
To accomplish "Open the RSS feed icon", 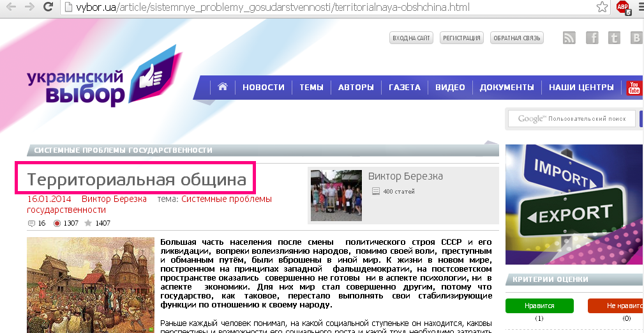I will point(569,38).
